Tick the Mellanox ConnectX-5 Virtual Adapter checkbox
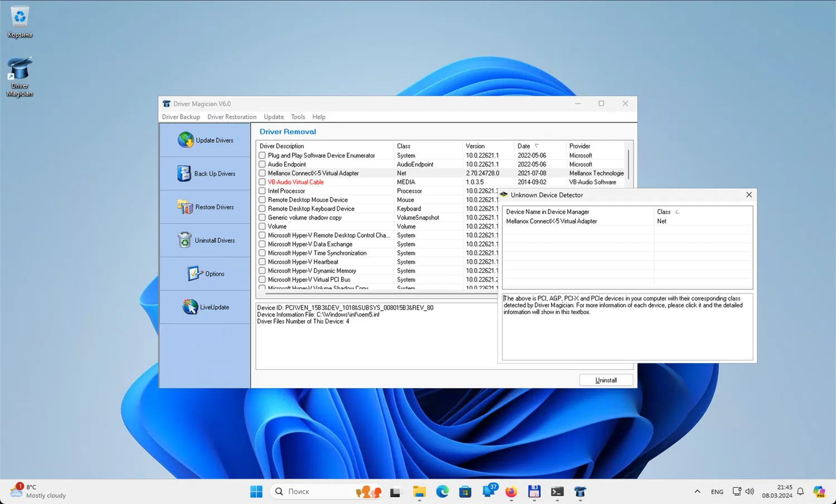 (262, 173)
